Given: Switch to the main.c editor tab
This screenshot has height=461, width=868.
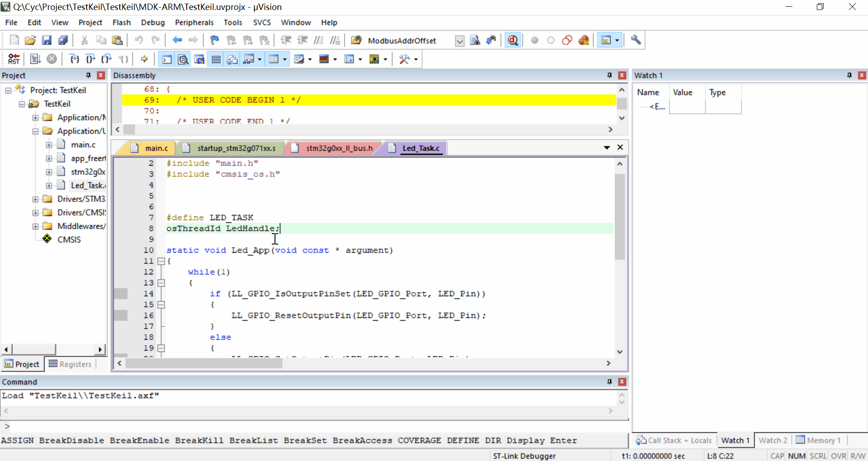Looking at the screenshot, I should [156, 148].
